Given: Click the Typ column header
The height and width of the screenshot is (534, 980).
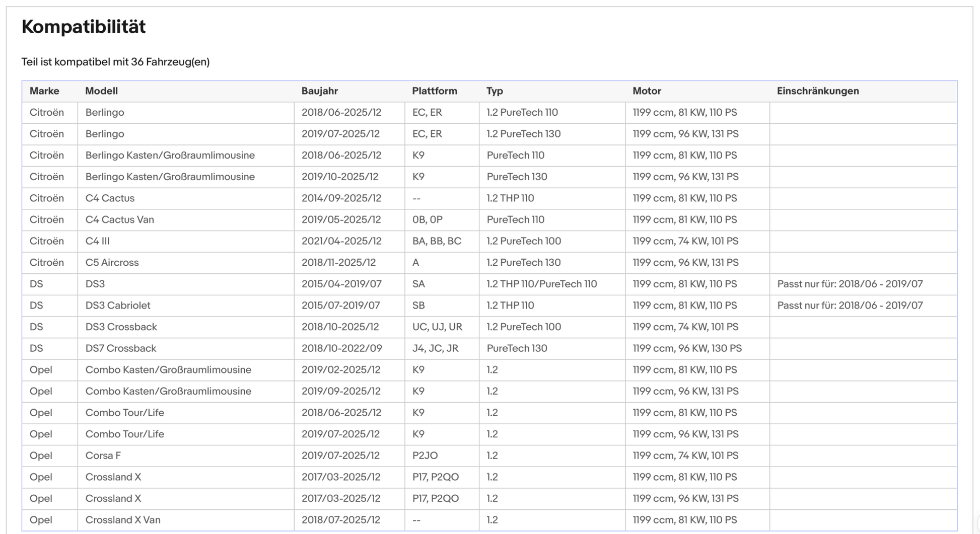Looking at the screenshot, I should (x=495, y=91).
